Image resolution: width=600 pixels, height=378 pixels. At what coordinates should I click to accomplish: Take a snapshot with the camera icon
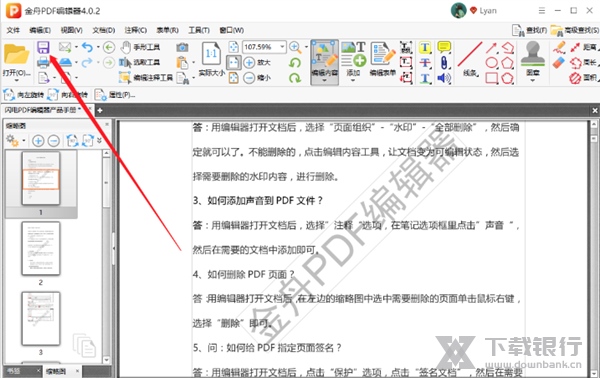click(x=182, y=47)
